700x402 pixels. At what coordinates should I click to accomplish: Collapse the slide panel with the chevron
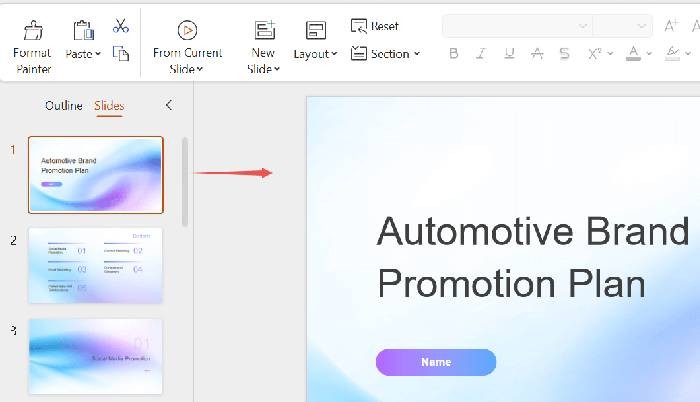click(168, 105)
